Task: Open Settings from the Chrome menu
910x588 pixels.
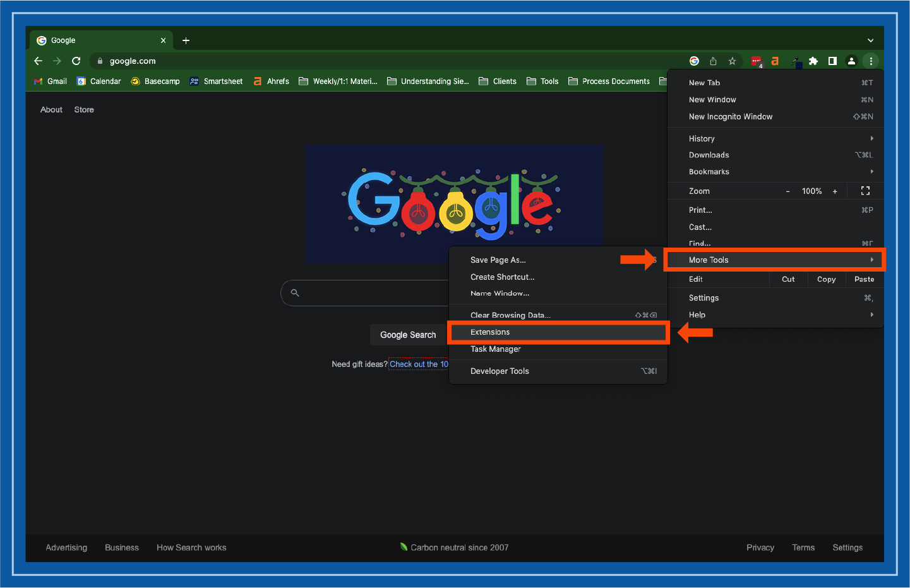Action: click(775, 298)
